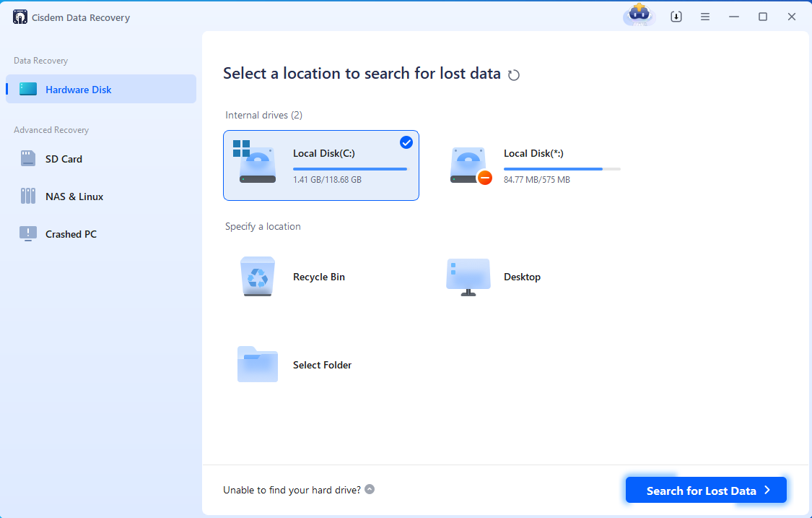Maximize the Cisdem Data Recovery window
Screen dimensions: 812x518
pyautogui.click(x=762, y=17)
